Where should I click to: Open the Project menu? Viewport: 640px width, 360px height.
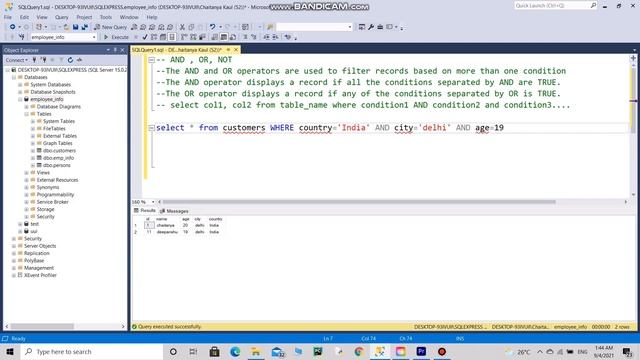pos(84,17)
